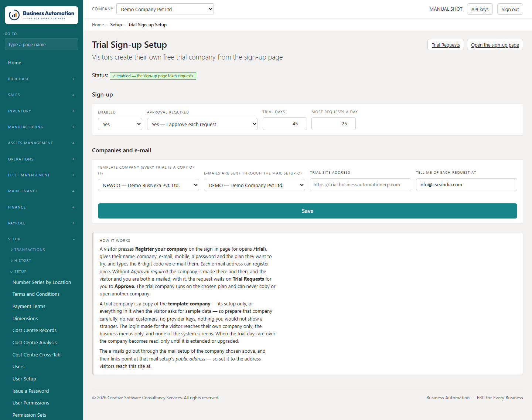The width and height of the screenshot is (532, 420).
Task: Click Open the sign-up page
Action: [495, 45]
